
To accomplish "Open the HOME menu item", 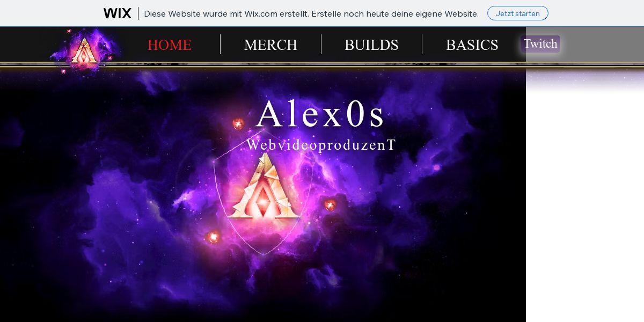I will click(x=170, y=45).
